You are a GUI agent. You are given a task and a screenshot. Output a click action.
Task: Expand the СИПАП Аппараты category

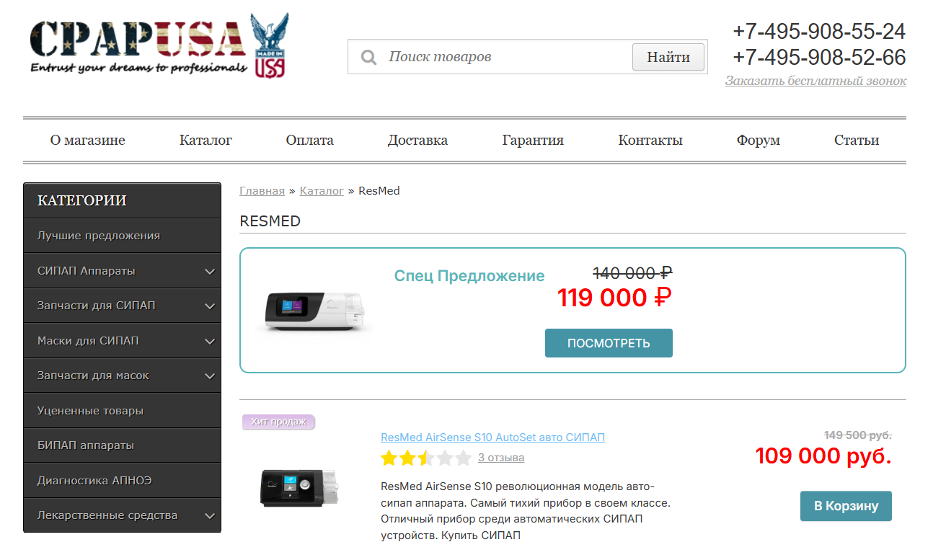click(x=210, y=271)
